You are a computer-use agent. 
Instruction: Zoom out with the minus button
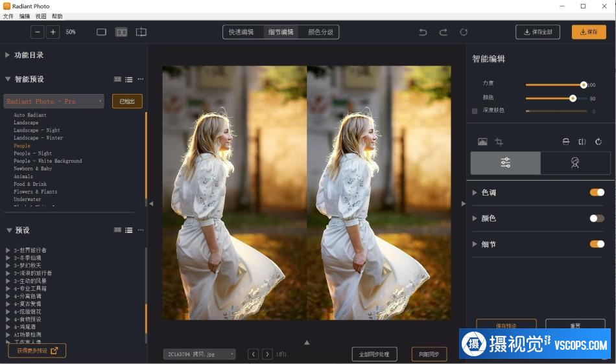tap(38, 32)
